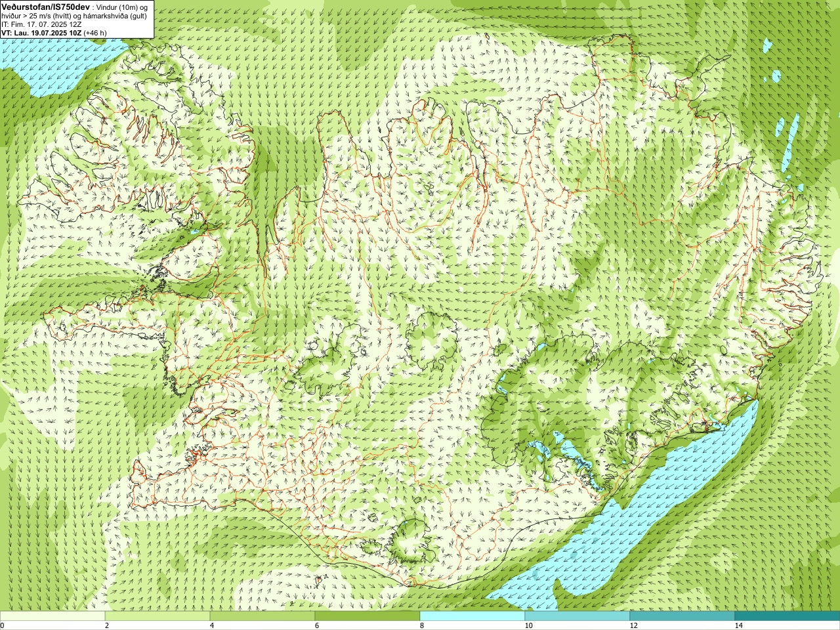Click the 'Vindur (10m) og' label
The image size is (840, 630).
click(x=122, y=7)
